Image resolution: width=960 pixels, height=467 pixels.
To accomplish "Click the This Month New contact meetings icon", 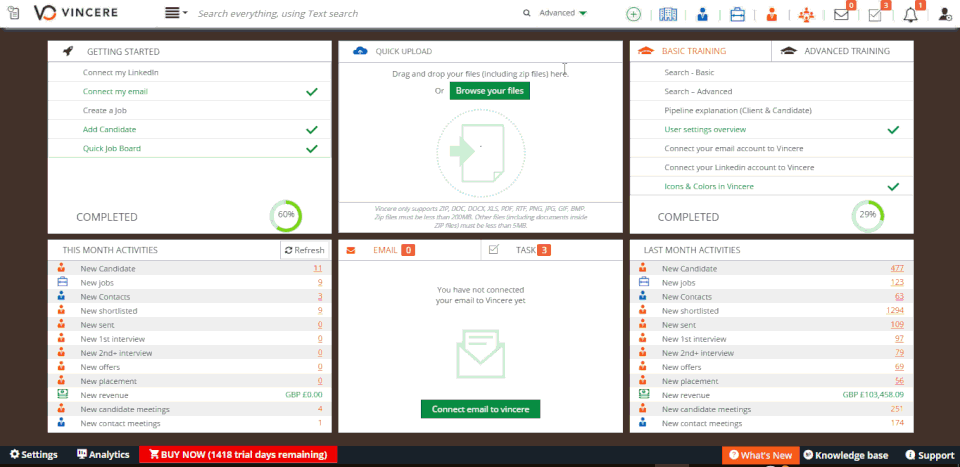I will coord(61,423).
